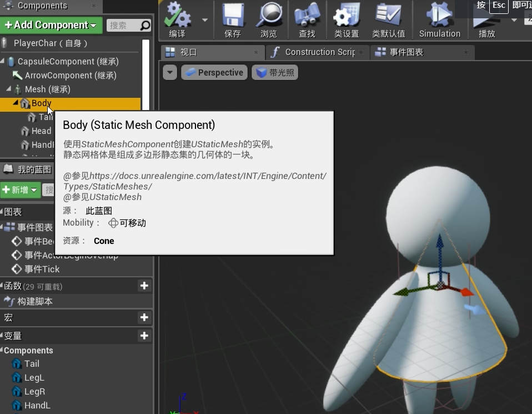Click search magnifier in Components panel
Screen dimensions: 532x414
(145, 26)
